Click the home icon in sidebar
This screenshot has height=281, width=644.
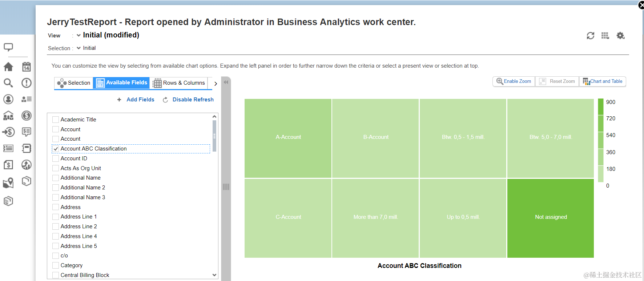coord(8,67)
